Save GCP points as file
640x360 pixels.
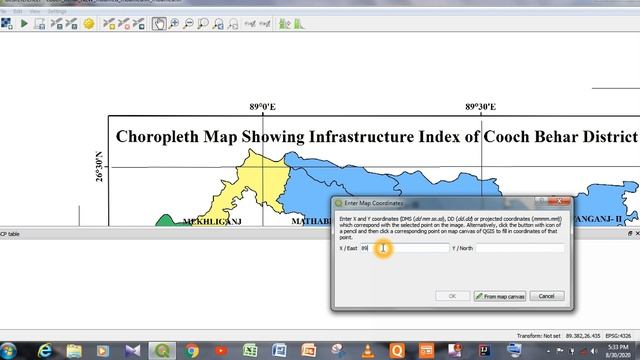(71, 24)
